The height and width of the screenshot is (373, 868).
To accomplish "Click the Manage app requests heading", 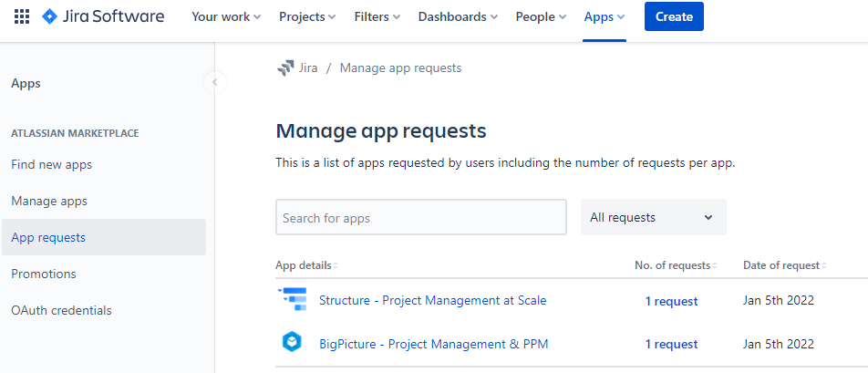I will point(381,131).
